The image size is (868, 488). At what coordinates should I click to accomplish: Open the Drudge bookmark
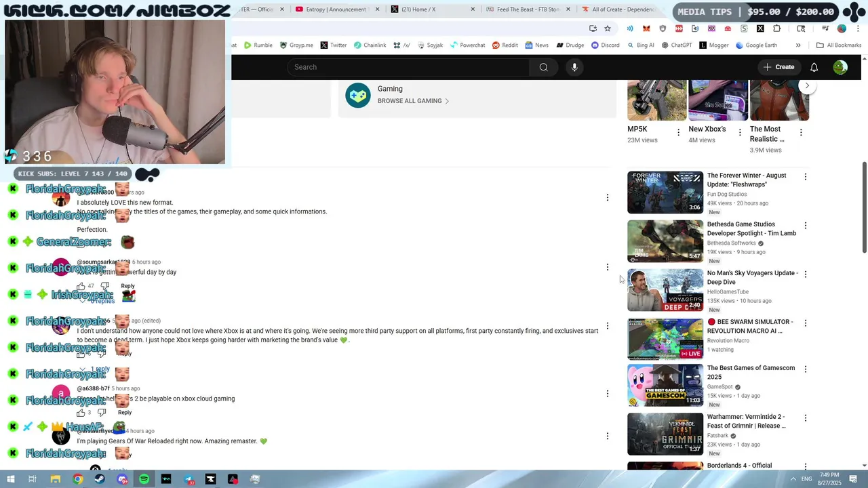coord(570,45)
